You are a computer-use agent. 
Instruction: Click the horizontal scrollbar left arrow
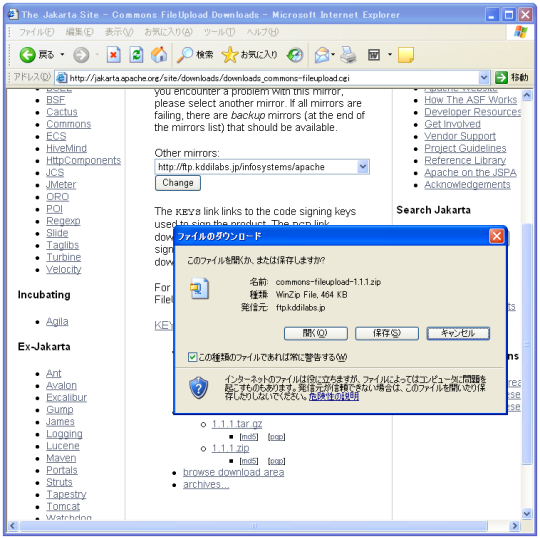(x=12, y=526)
